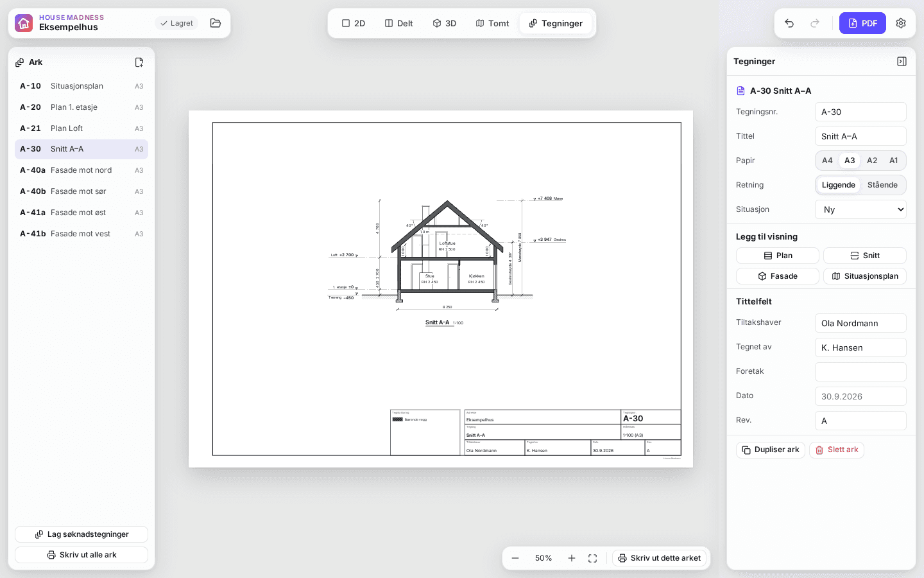This screenshot has width=924, height=578.
Task: Set orientation to Liggende
Action: click(x=839, y=185)
